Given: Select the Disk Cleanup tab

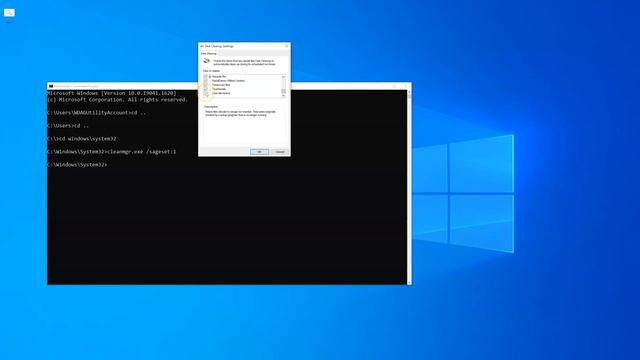Looking at the screenshot, I should tap(209, 53).
